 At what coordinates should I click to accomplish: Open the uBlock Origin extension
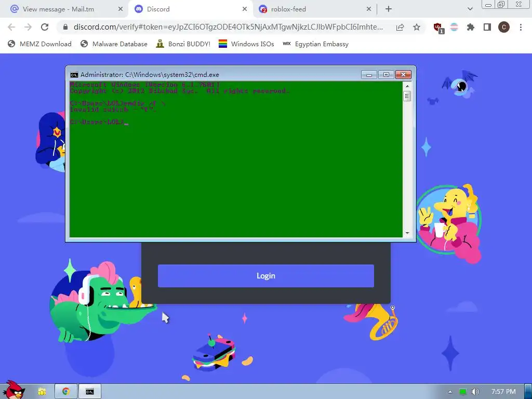click(438, 28)
